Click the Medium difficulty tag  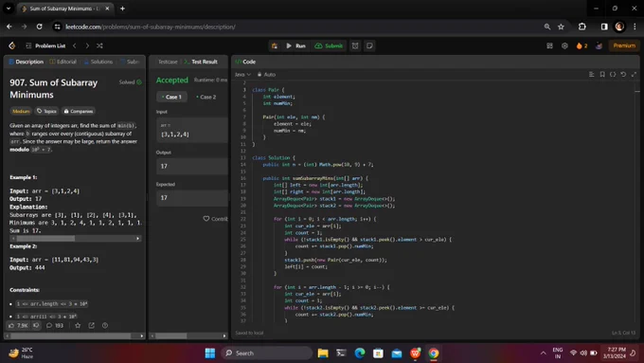(21, 111)
